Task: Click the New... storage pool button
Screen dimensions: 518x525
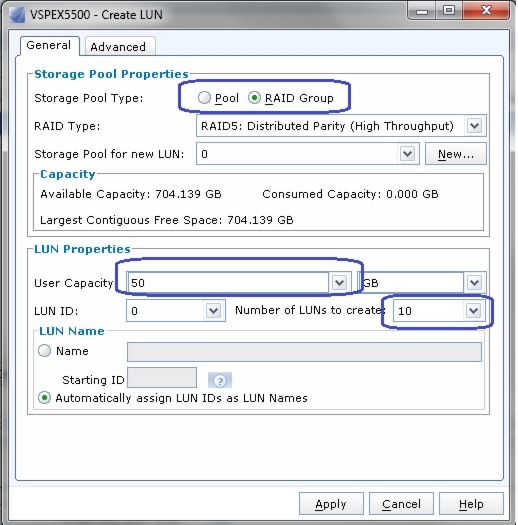Action: (x=455, y=154)
